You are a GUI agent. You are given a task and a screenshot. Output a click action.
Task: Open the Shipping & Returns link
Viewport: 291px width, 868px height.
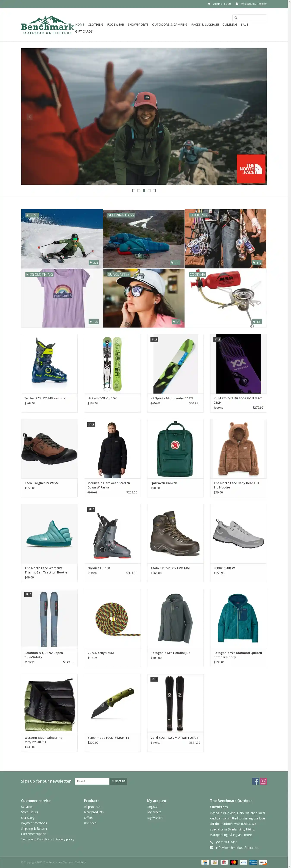coord(34,828)
